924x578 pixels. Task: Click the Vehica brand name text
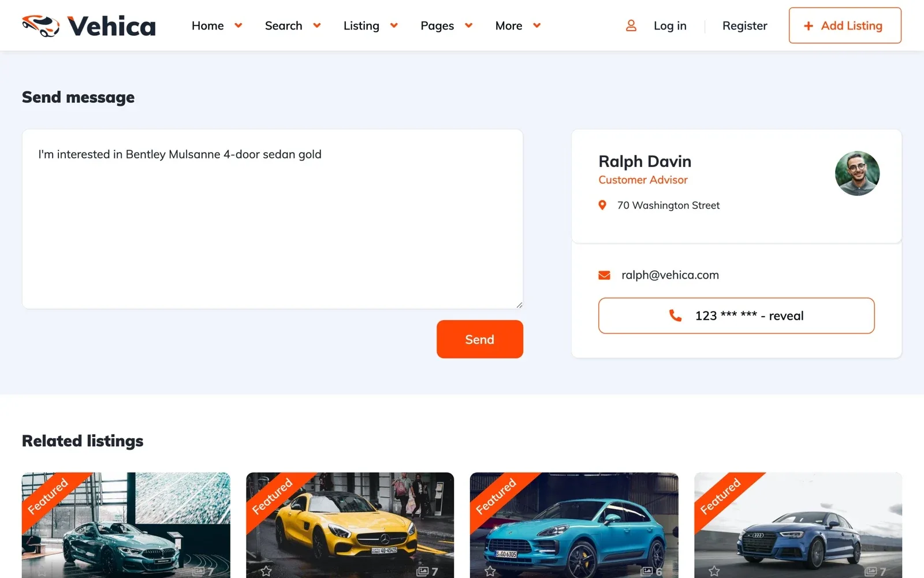(x=111, y=27)
